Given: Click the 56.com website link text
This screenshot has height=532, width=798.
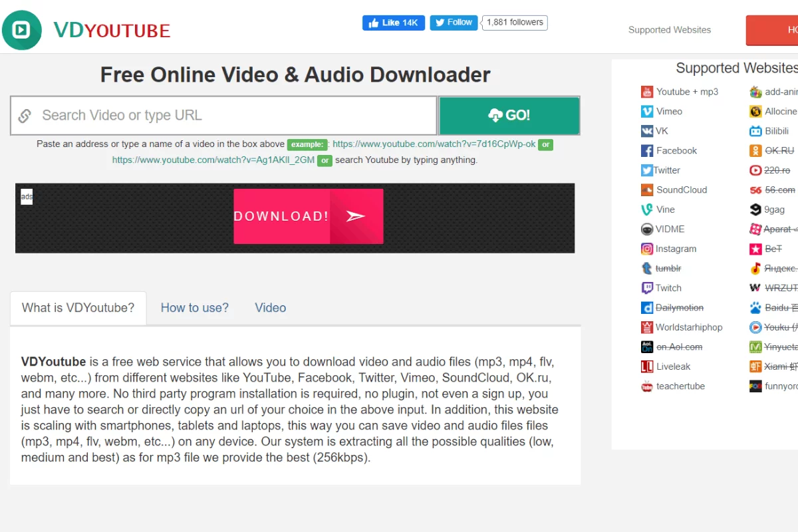Looking at the screenshot, I should tap(780, 190).
